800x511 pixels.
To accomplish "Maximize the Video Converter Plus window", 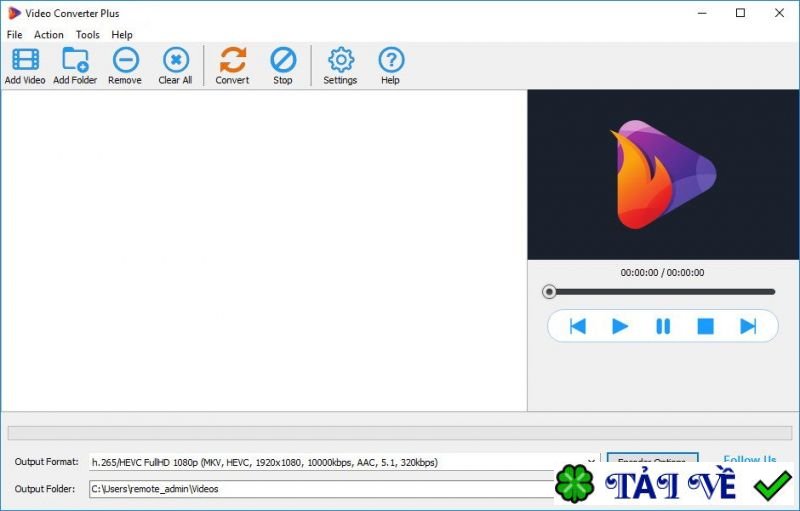I will tap(740, 13).
